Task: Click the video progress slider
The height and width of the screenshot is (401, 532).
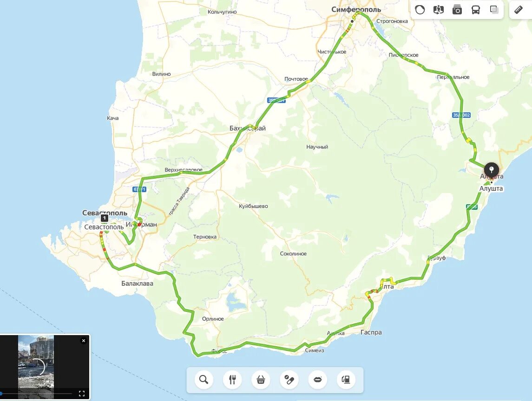Action: tap(37, 394)
